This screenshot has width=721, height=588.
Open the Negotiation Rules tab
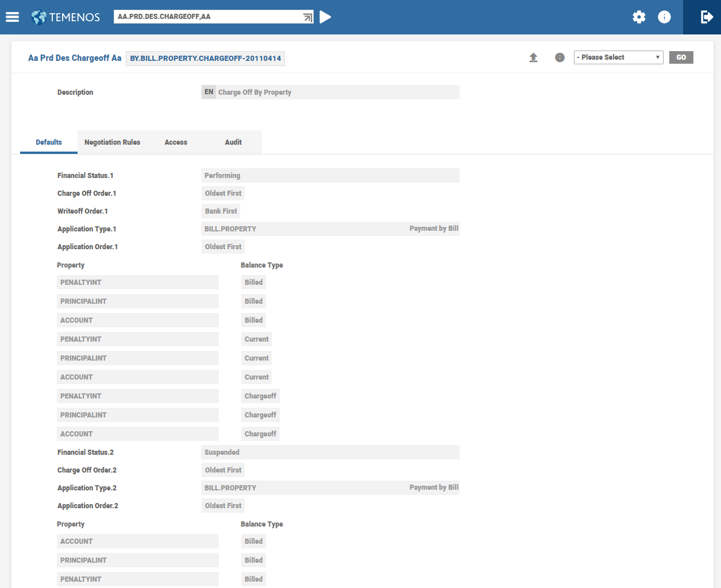112,142
